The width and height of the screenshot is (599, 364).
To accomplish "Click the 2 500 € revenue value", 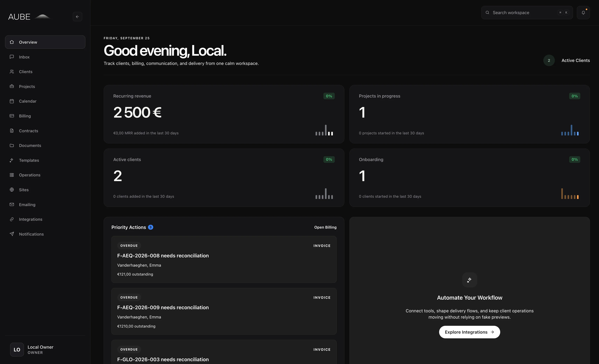I will [x=137, y=112].
